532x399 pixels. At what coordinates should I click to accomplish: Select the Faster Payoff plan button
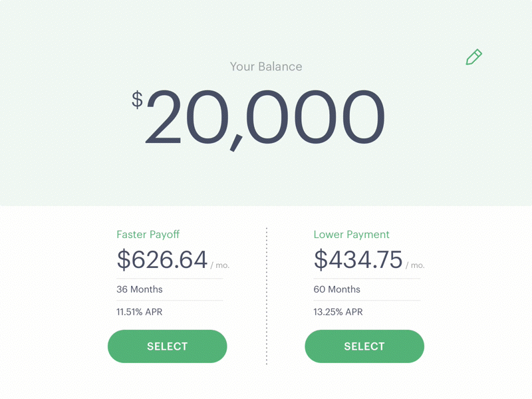pyautogui.click(x=168, y=346)
